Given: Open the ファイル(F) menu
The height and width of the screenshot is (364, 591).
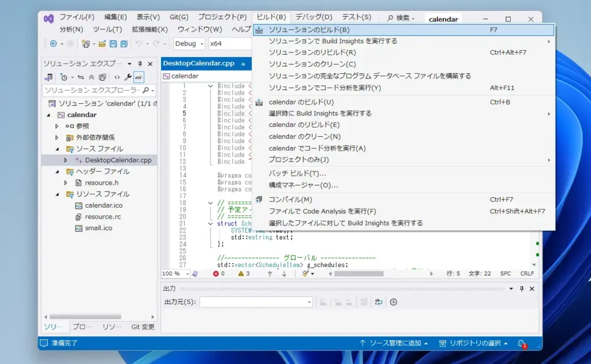Looking at the screenshot, I should [x=77, y=17].
